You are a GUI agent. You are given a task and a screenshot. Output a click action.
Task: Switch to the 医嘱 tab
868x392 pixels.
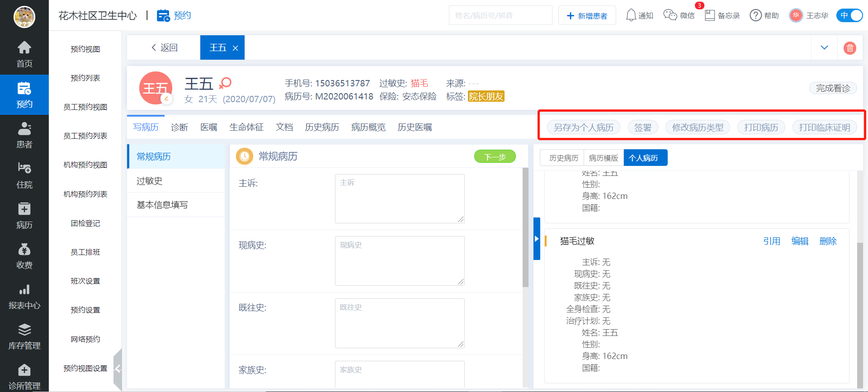click(x=209, y=127)
